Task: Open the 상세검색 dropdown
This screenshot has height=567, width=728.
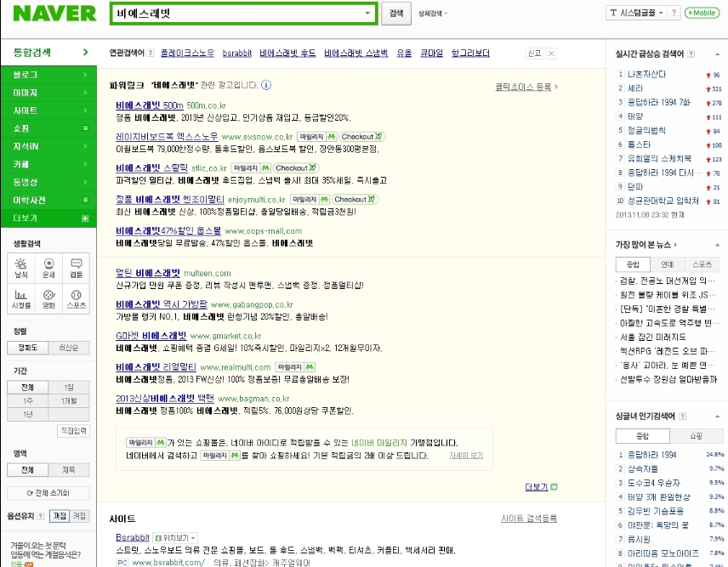Action: click(433, 14)
